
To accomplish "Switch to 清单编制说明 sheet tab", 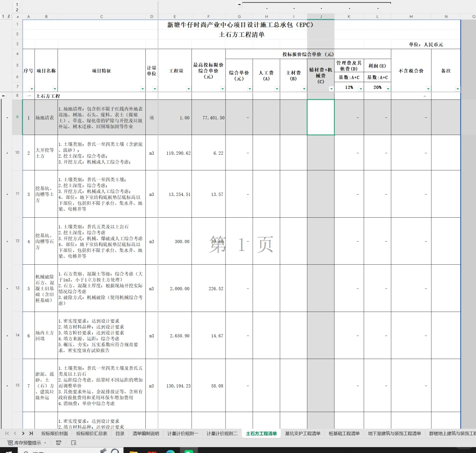I will (146, 434).
